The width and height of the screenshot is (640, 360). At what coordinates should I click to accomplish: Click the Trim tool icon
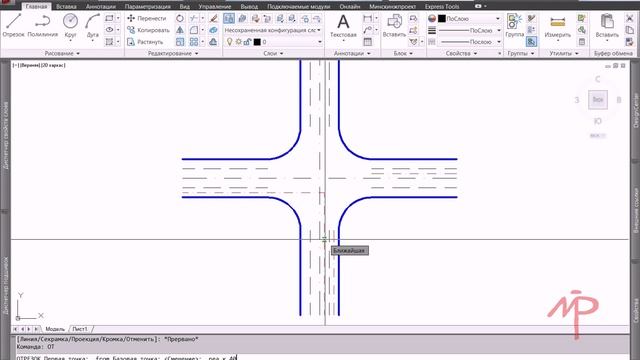click(x=193, y=18)
